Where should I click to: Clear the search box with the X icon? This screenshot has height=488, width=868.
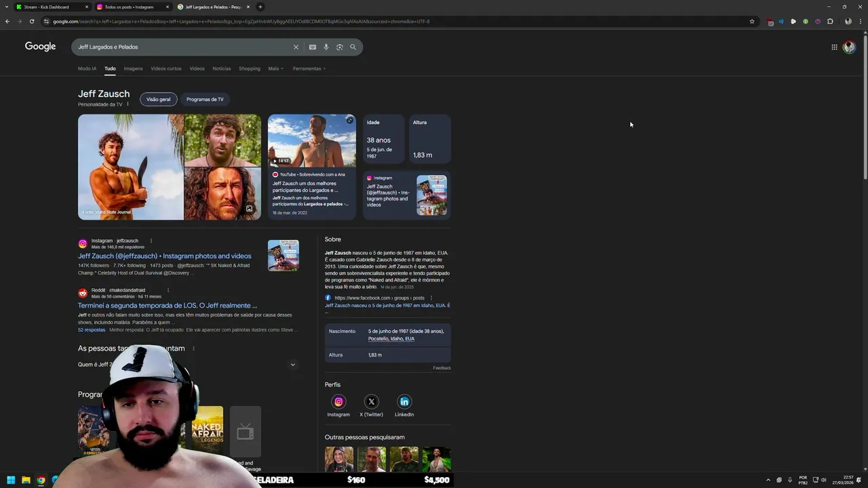(296, 47)
